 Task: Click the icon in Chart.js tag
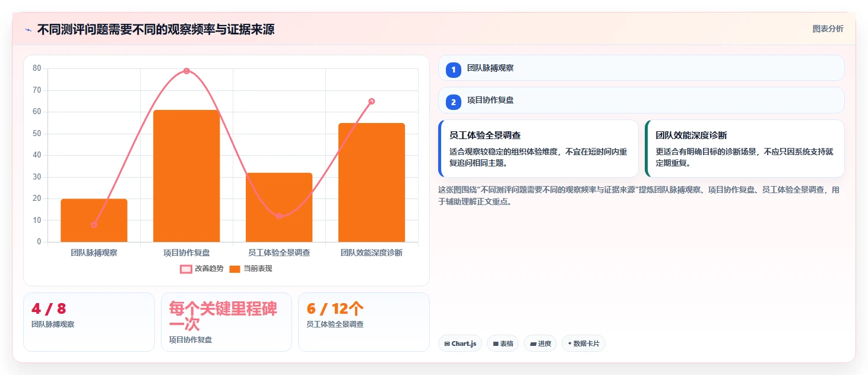[x=447, y=344]
